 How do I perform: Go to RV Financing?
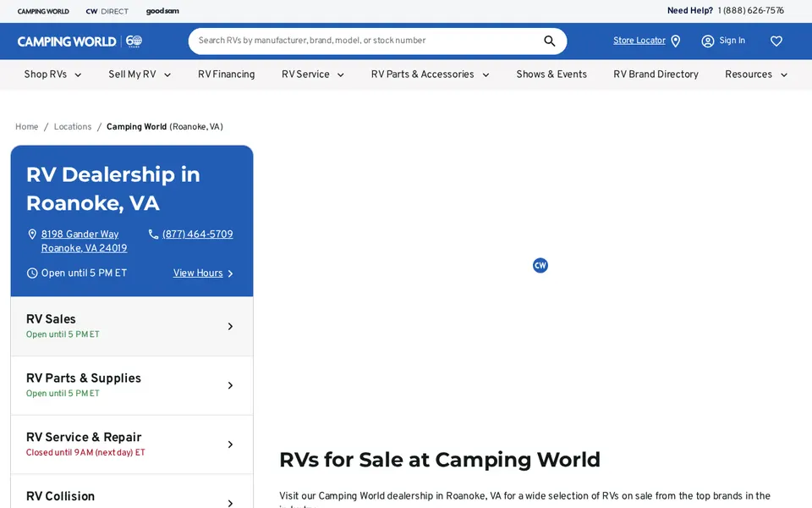tap(227, 75)
